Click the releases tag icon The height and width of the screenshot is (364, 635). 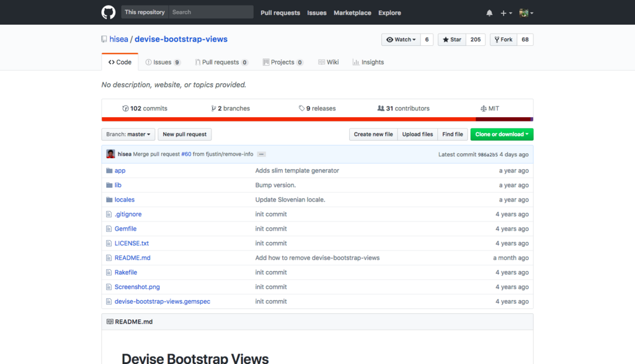(302, 109)
